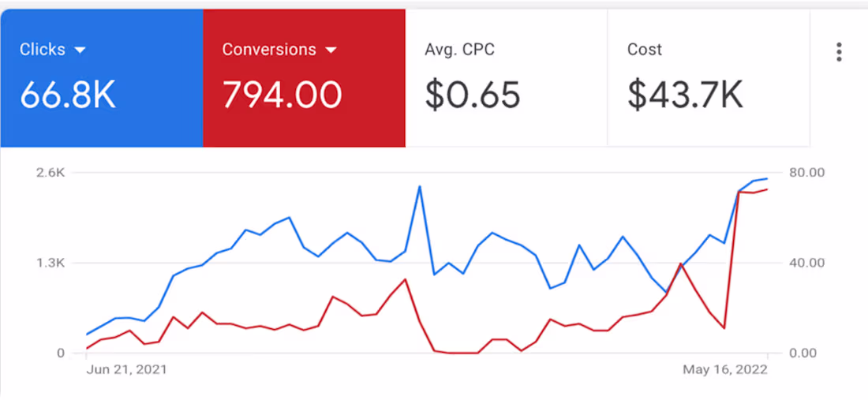
Task: Select the Avg. CPC metric card
Action: 507,78
